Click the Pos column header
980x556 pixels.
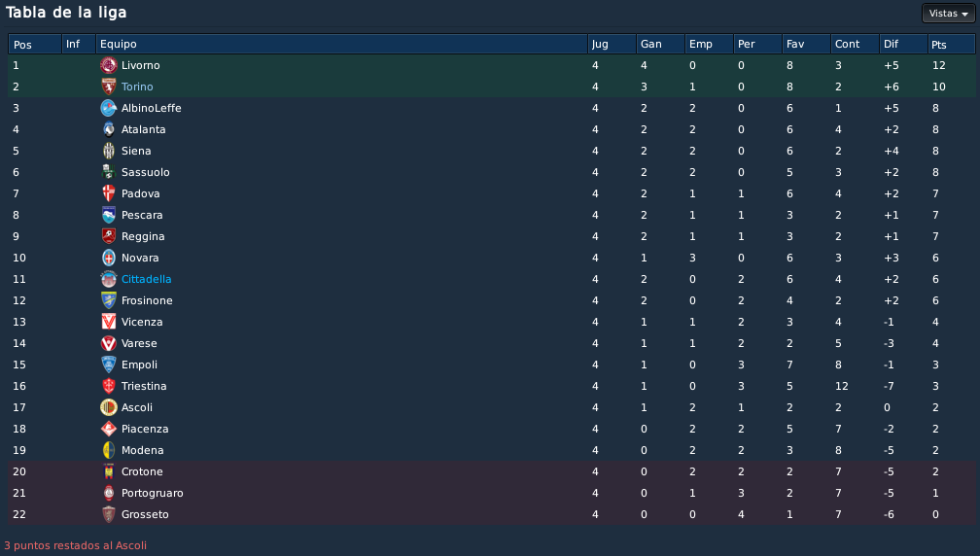click(x=35, y=44)
